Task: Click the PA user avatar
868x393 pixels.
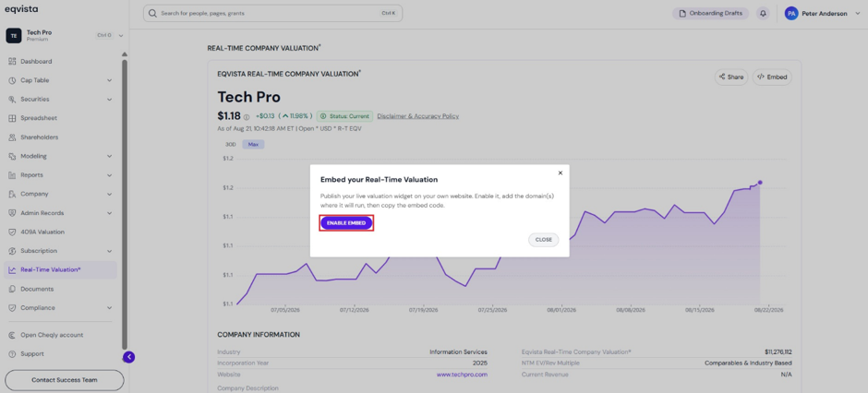Action: (791, 13)
